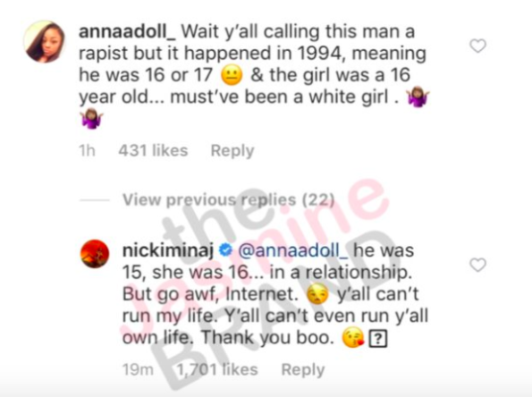
Task: Open nickiminaj's round profile avatar
Action: pos(95,254)
